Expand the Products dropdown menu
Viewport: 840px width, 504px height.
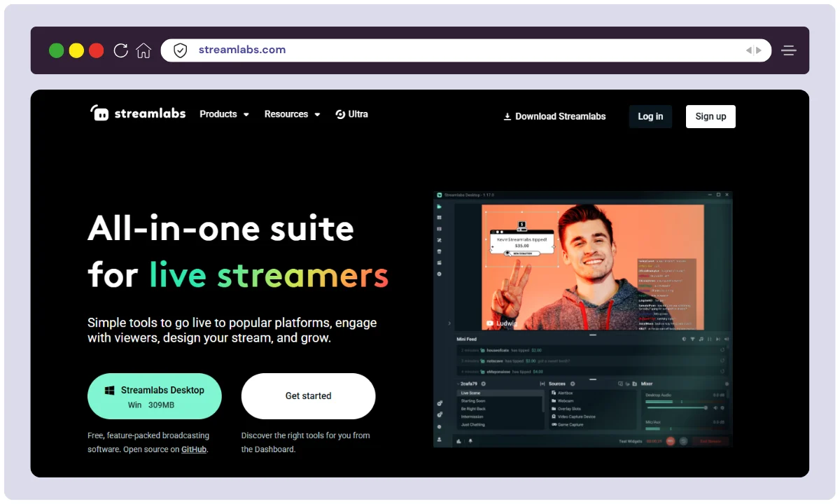click(x=224, y=114)
